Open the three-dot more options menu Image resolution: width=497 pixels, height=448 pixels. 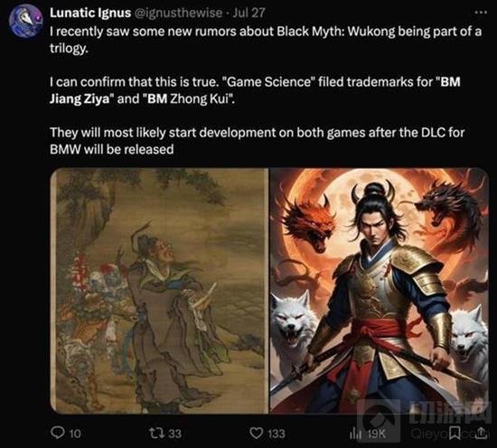[x=481, y=13]
